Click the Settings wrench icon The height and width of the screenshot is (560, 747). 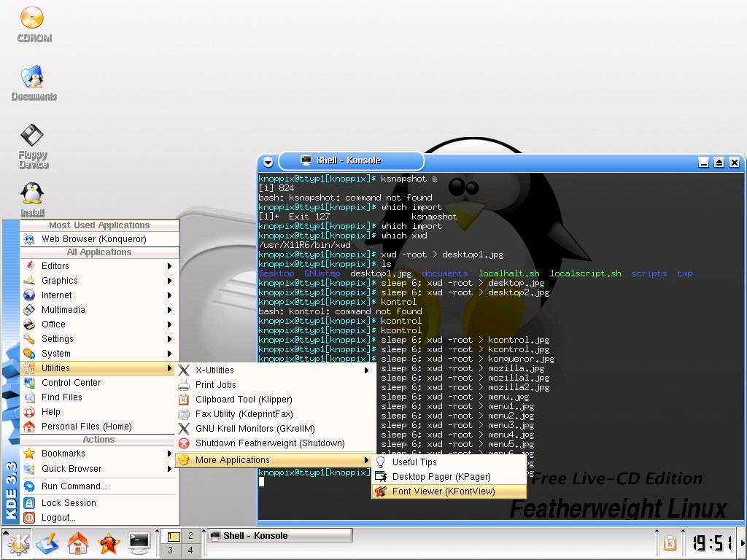click(x=29, y=339)
